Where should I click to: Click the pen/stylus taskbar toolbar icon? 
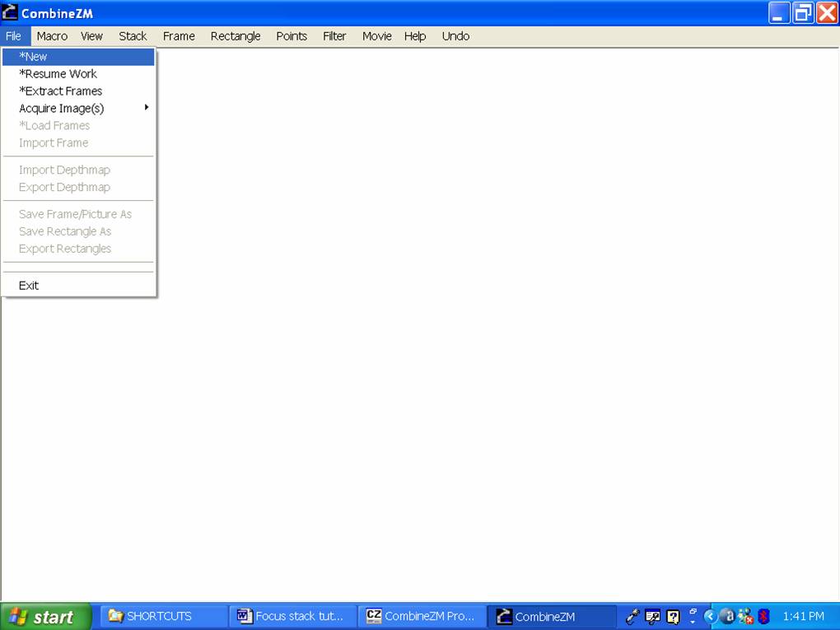click(632, 617)
